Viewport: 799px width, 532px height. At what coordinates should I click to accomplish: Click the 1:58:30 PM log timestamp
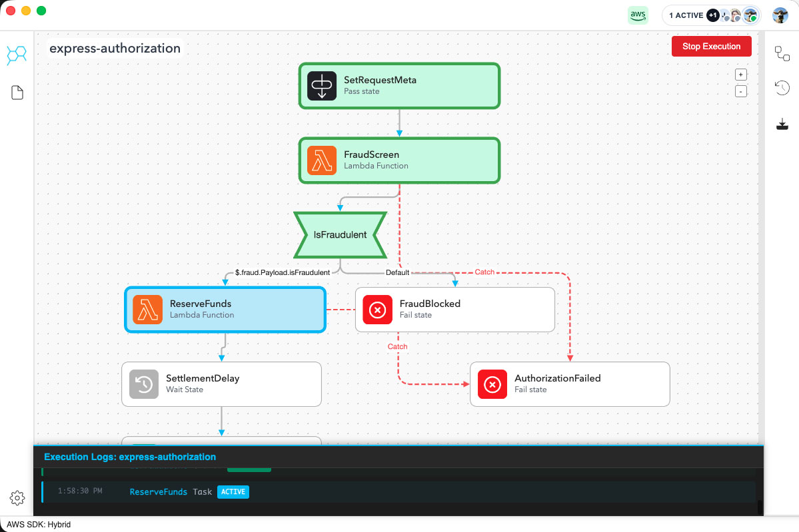(80, 491)
